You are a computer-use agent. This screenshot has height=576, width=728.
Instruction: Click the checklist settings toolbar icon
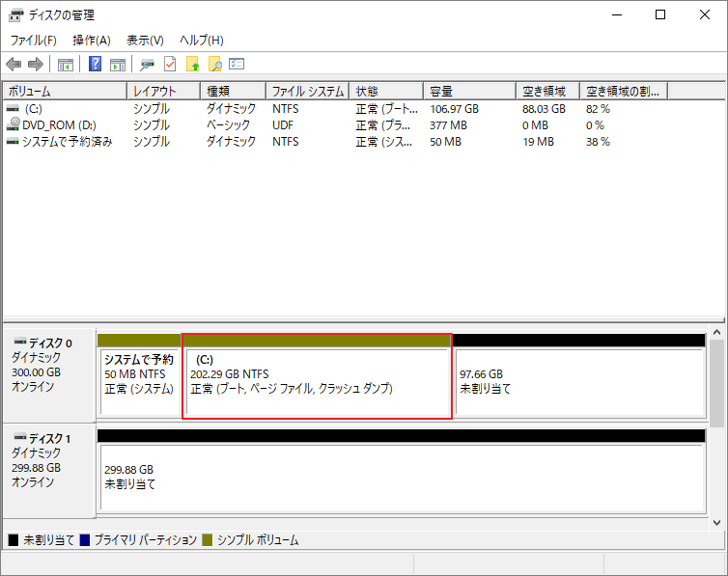tap(237, 64)
